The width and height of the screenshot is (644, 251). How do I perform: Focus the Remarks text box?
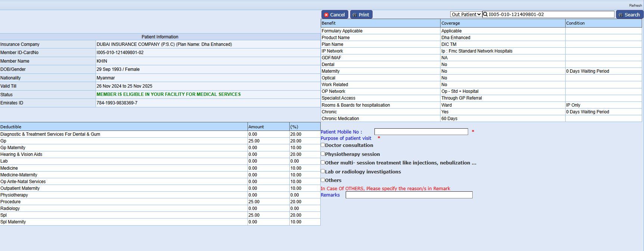click(409, 195)
